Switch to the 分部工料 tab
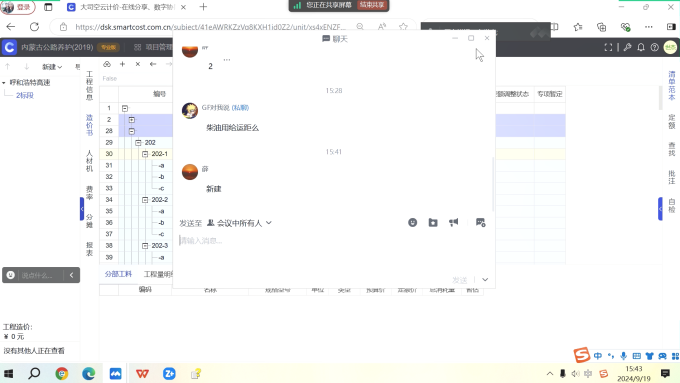 point(118,274)
